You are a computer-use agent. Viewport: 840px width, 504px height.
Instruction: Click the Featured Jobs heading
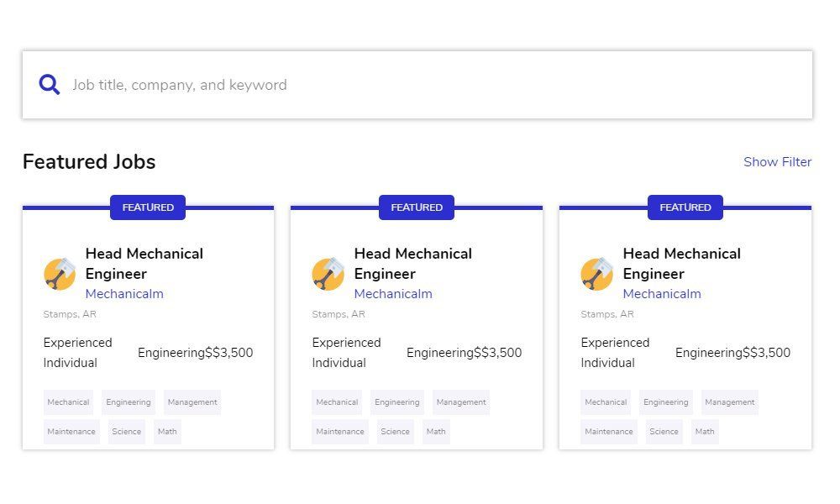click(x=89, y=162)
